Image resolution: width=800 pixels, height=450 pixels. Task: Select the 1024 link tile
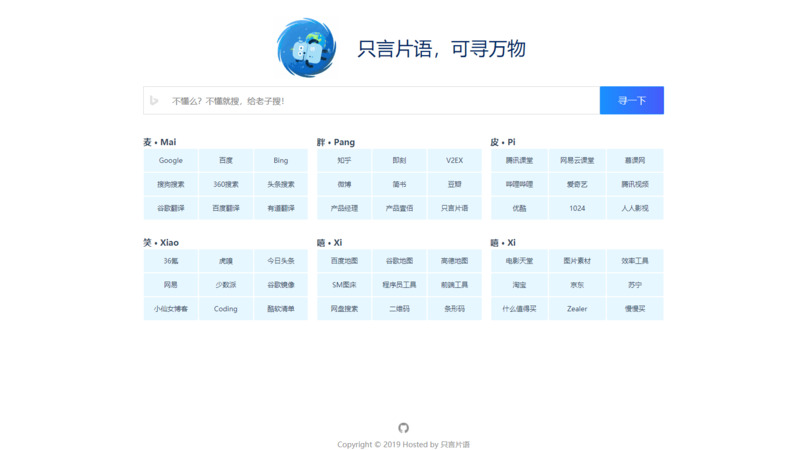click(577, 209)
